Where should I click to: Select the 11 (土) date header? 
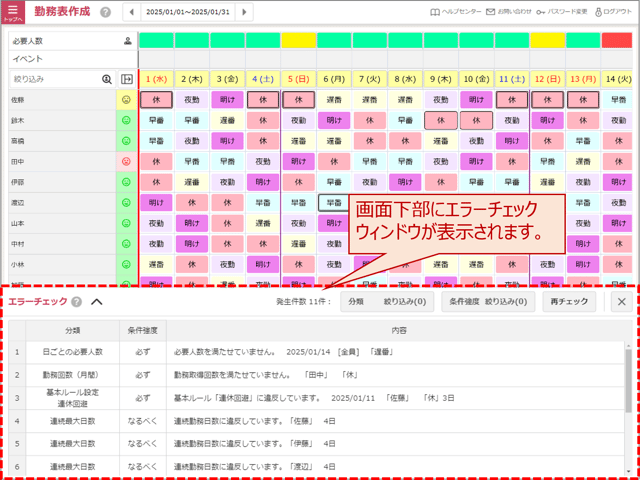click(x=512, y=79)
